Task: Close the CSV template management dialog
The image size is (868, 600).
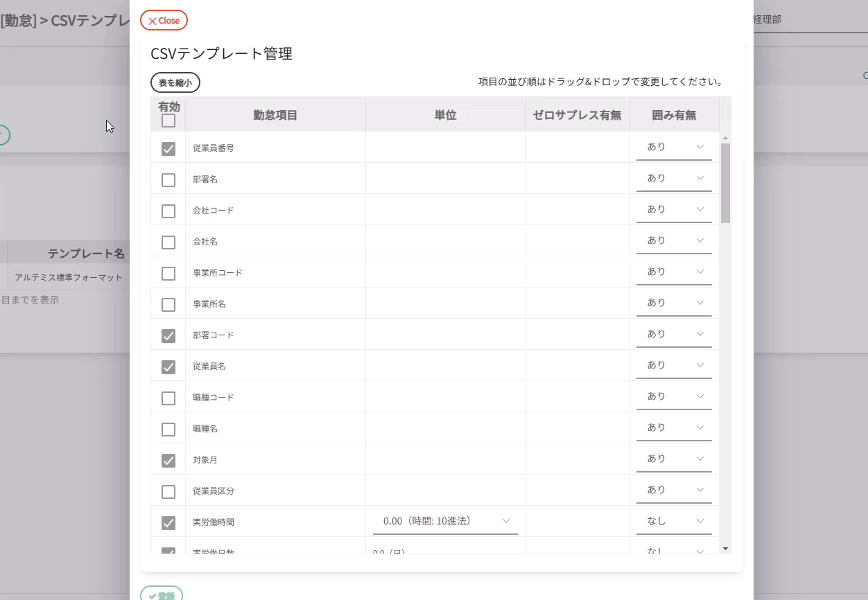Action: coord(164,21)
